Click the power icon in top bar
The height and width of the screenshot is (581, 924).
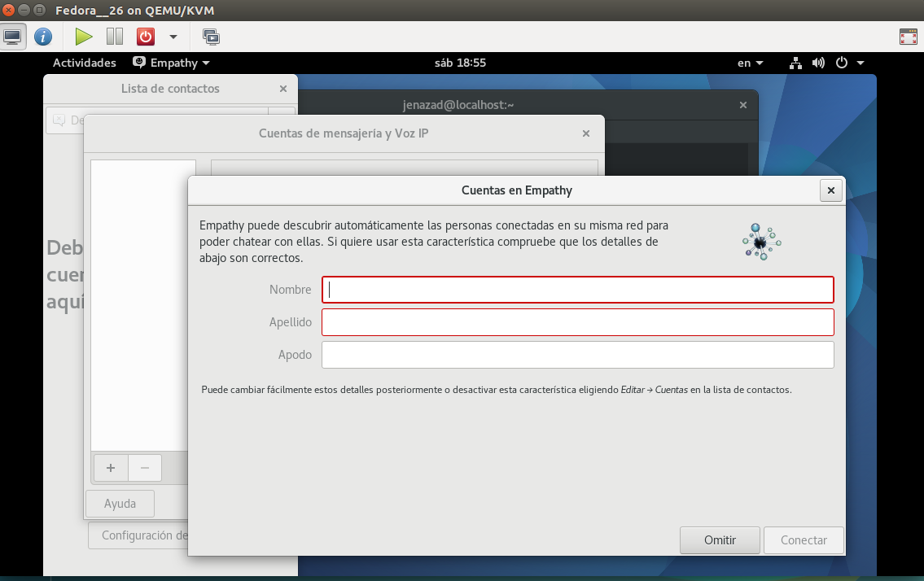coord(842,63)
